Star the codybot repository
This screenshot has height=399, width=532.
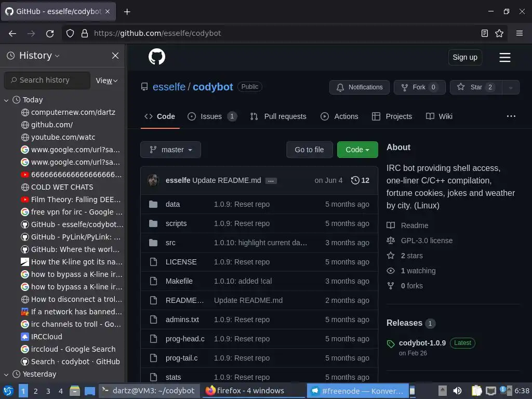pos(476,87)
